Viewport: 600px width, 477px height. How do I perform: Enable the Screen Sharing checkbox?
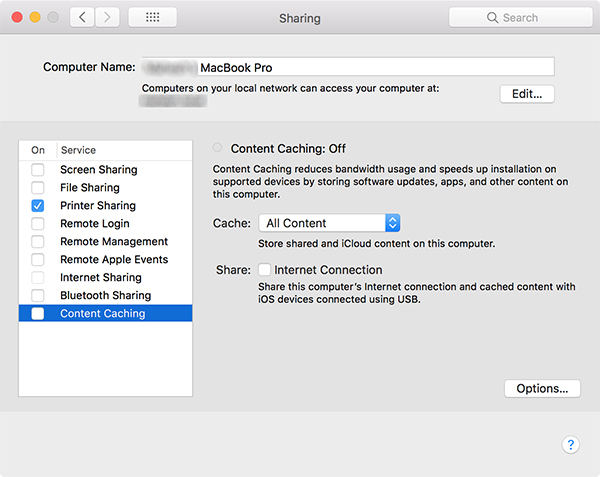point(38,169)
